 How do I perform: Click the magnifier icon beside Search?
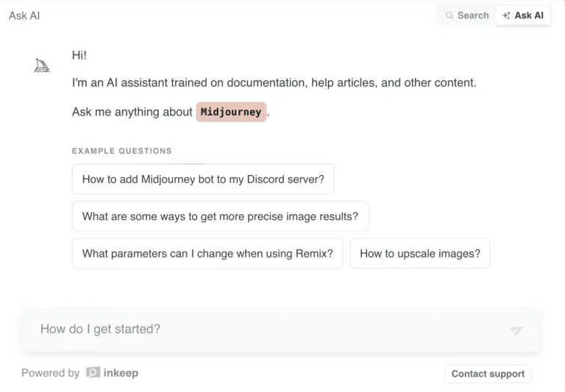tap(449, 15)
